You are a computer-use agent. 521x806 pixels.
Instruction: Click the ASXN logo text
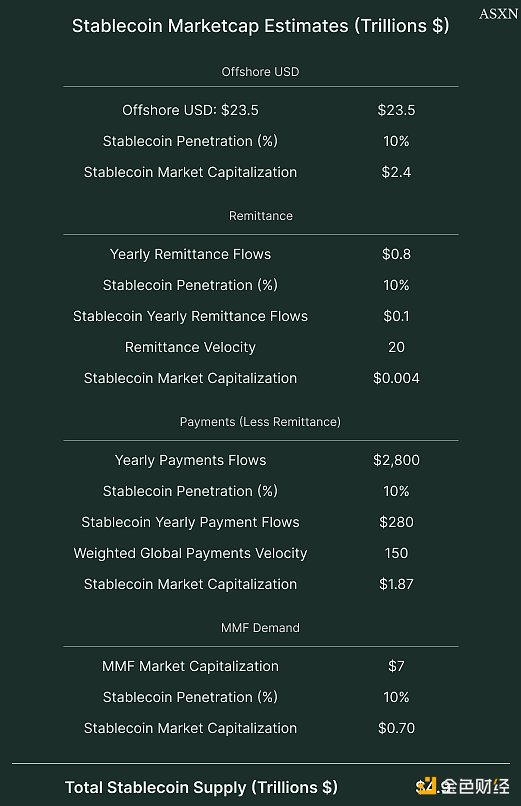click(x=498, y=14)
